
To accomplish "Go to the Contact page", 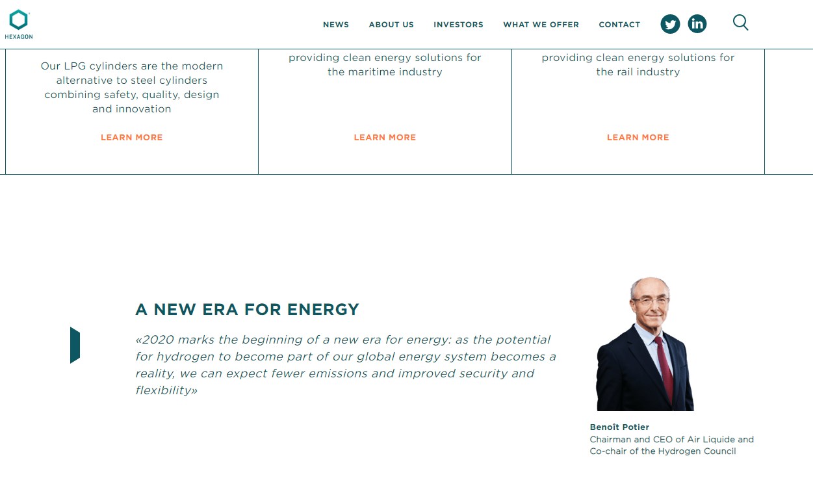I will (x=619, y=25).
